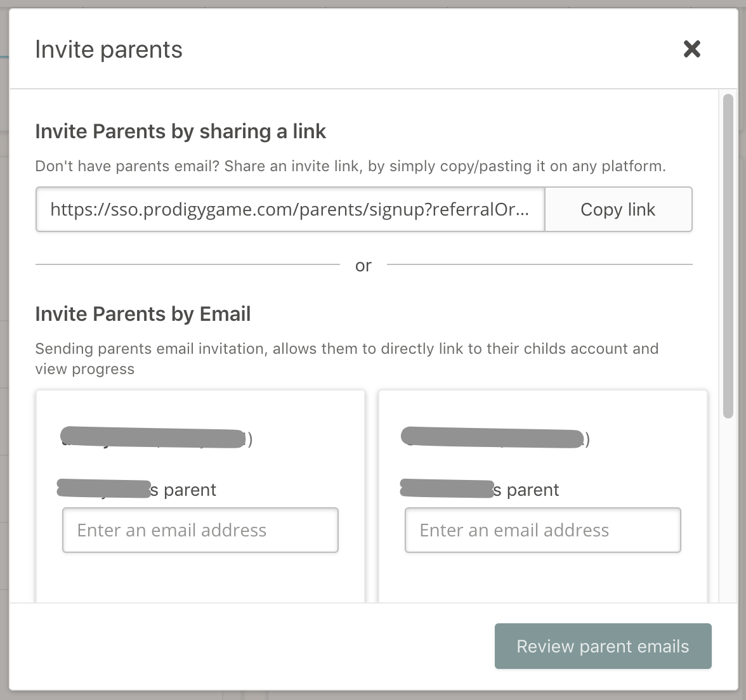This screenshot has height=700, width=746.
Task: Select the Invite Parents by sharing a link heading
Action: 181,131
